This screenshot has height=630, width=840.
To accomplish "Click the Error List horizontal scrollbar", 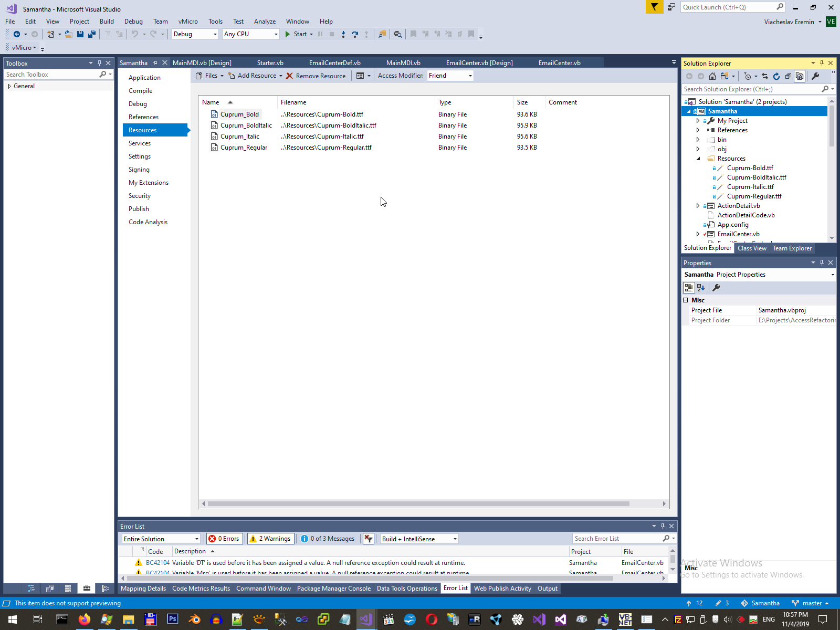I will (370, 579).
